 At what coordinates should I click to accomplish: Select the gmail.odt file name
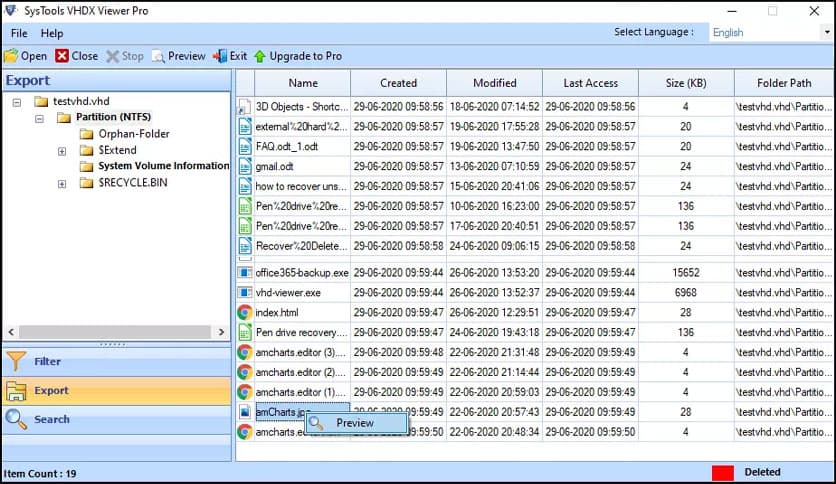click(275, 166)
